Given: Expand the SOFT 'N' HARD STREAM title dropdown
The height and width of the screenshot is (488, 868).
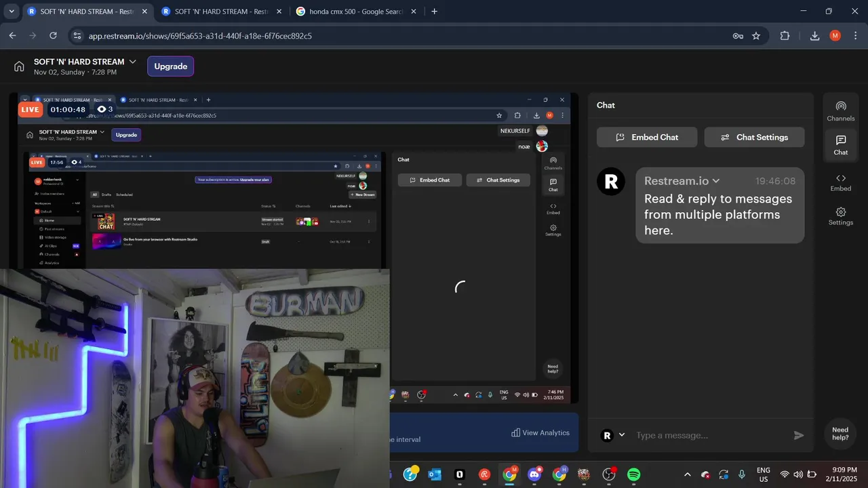Looking at the screenshot, I should tap(133, 62).
